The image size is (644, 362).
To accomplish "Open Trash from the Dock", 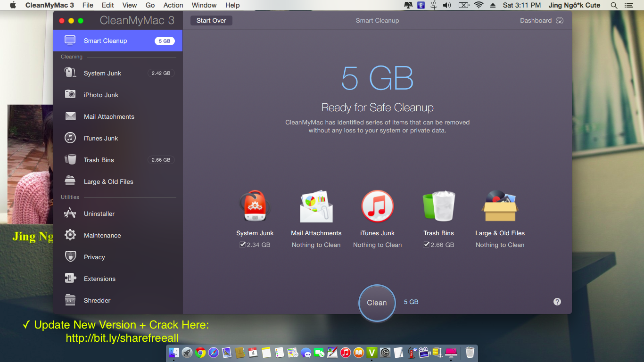I will [470, 352].
